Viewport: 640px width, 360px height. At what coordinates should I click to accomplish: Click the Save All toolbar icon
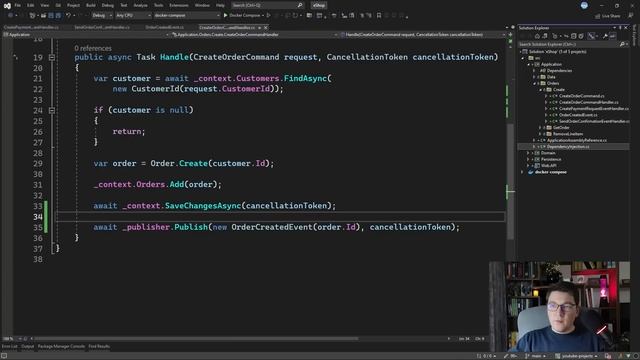pos(58,16)
